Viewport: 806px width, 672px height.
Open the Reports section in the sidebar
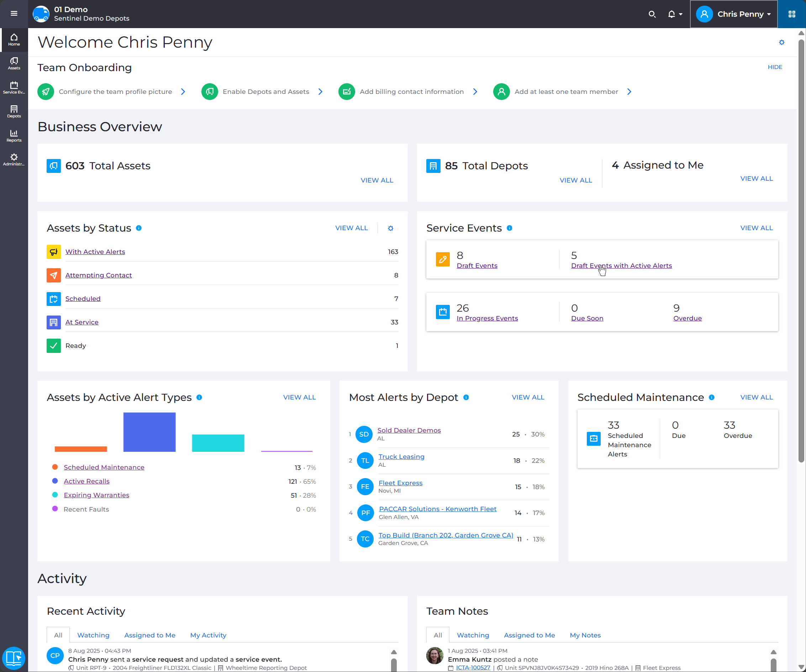pyautogui.click(x=14, y=136)
